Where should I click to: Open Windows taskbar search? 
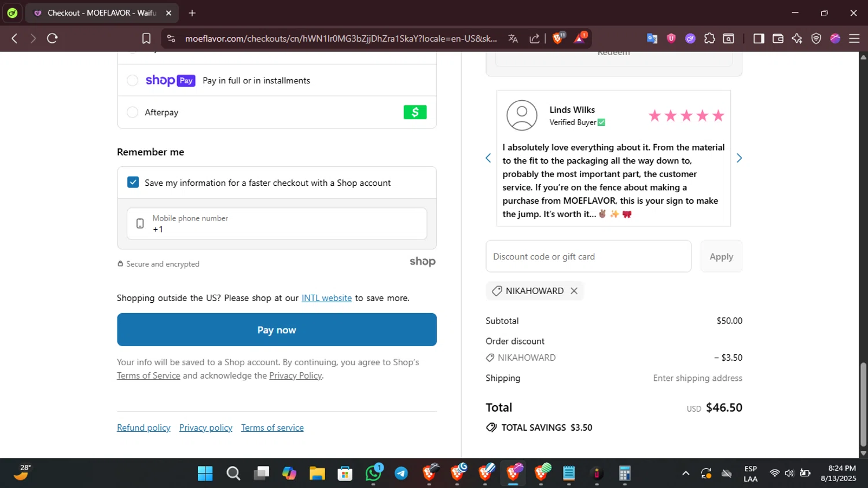(x=233, y=474)
